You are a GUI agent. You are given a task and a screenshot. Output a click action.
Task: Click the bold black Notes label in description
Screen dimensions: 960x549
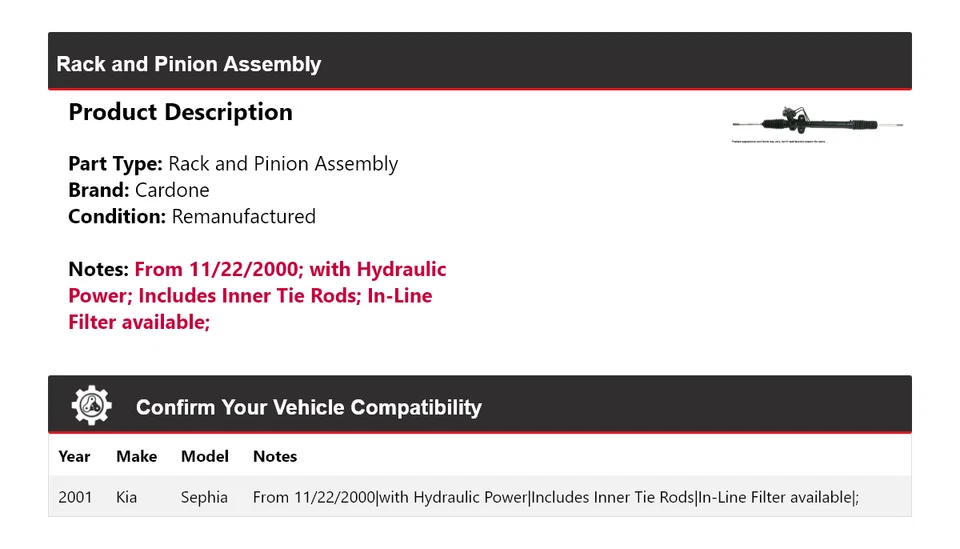point(98,269)
